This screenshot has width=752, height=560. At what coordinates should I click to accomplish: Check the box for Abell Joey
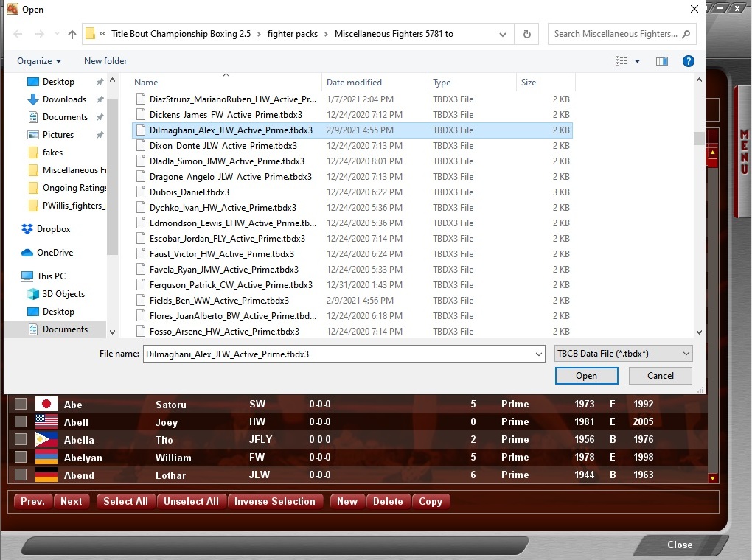(x=21, y=421)
